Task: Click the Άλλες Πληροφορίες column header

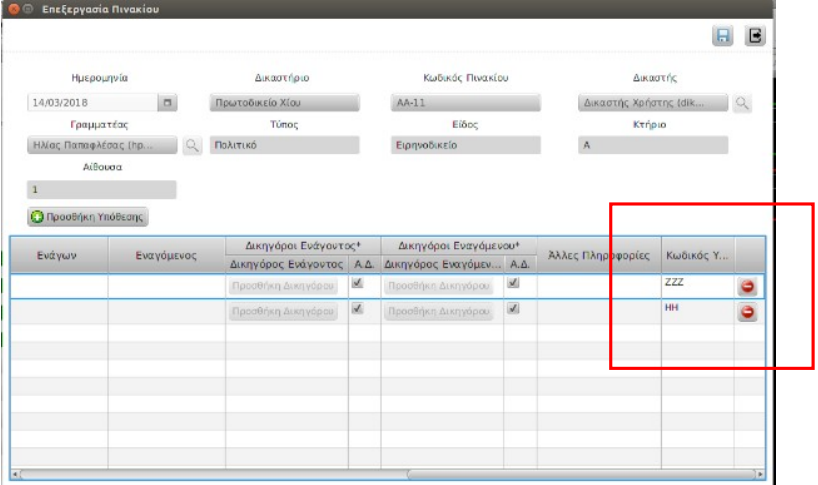Action: tap(598, 255)
